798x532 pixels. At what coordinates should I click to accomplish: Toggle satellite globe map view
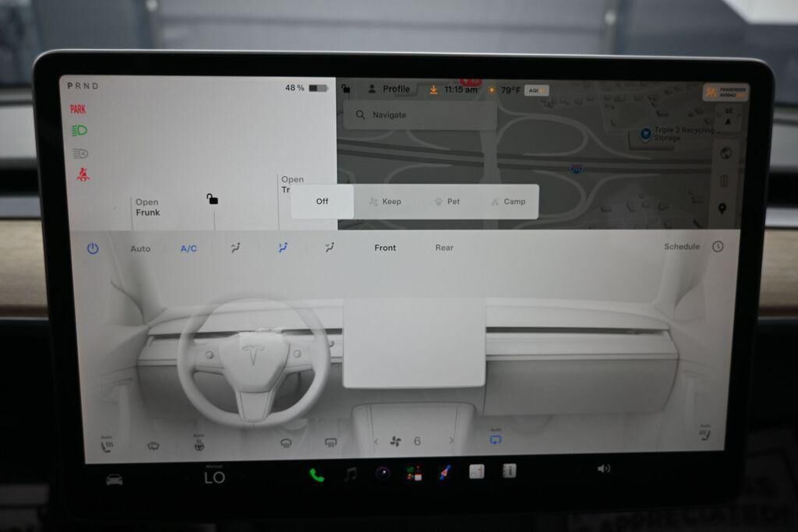coord(726,153)
